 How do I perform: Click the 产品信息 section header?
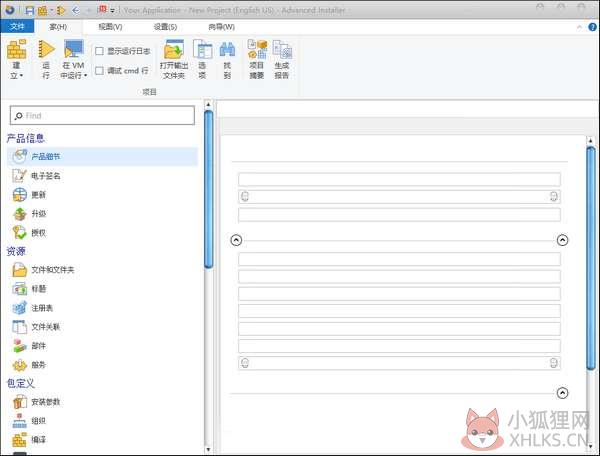pyautogui.click(x=26, y=138)
